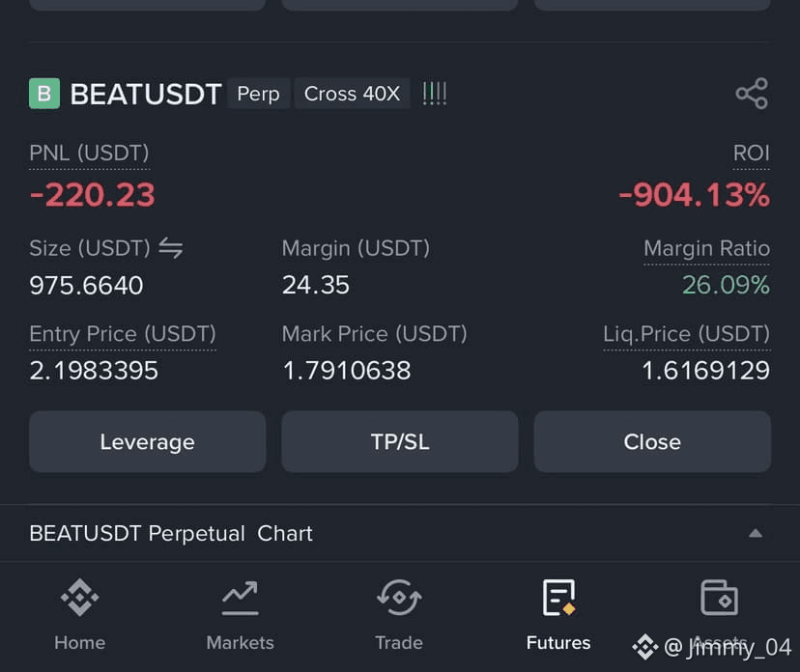Select the Markets navigation icon
The width and height of the screenshot is (800, 672).
pos(240,597)
